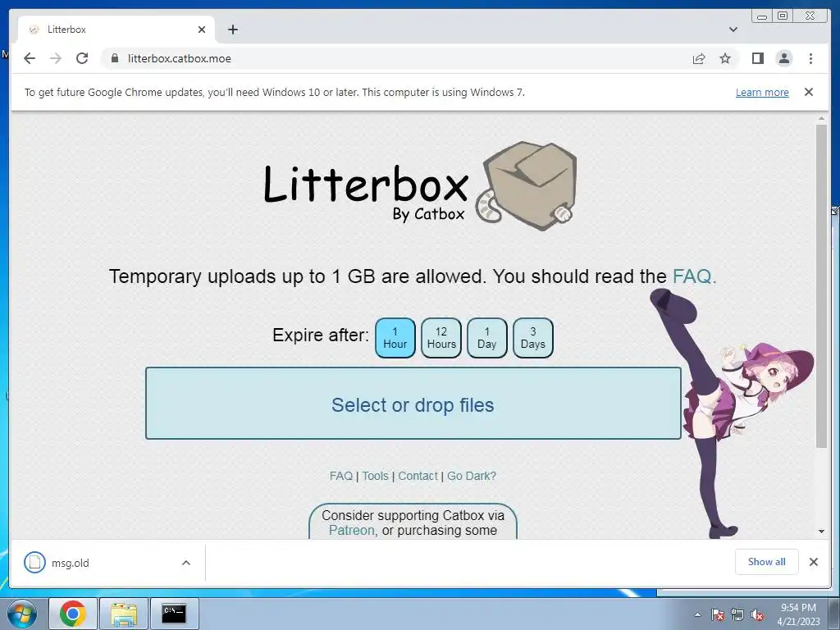Click the anime witch mascot image
Screen dimensions: 840x630
[731, 413]
